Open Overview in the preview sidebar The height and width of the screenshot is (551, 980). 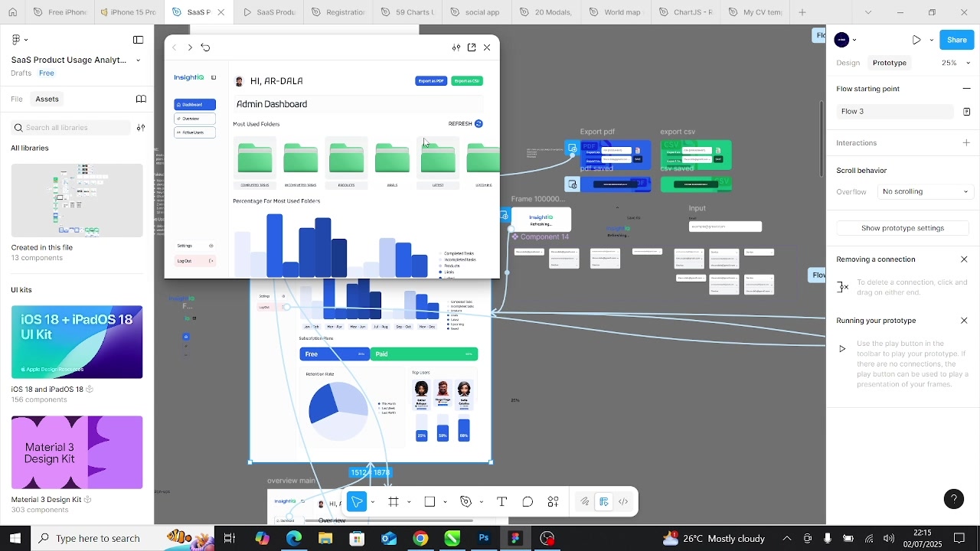195,119
